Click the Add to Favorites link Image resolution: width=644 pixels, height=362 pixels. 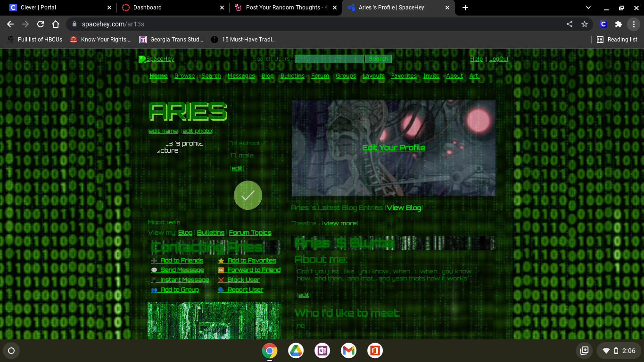252,261
